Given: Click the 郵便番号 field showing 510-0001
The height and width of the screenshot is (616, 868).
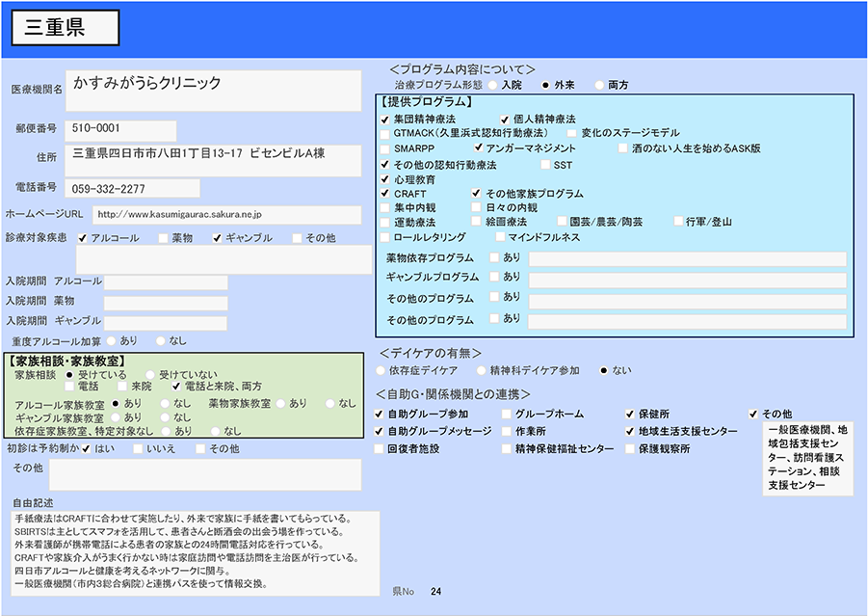Looking at the screenshot, I should 121,128.
